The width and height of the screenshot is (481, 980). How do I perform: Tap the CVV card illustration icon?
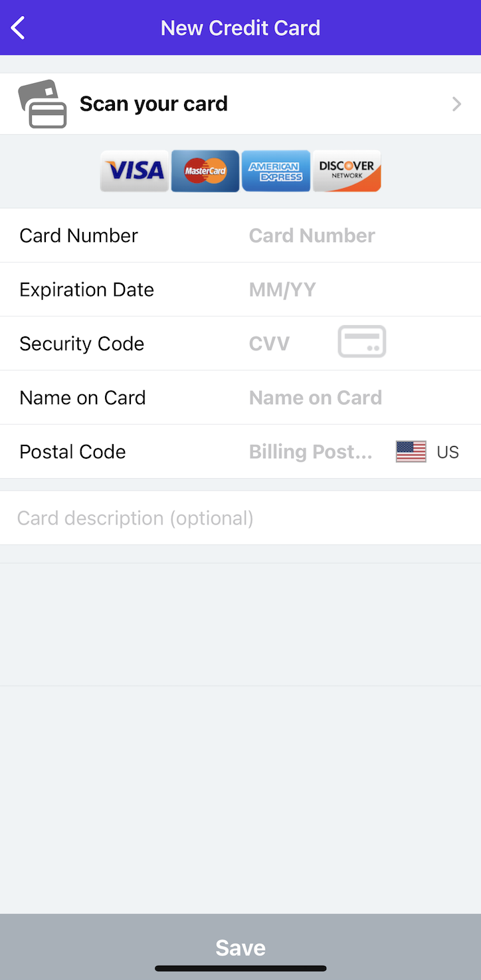[x=361, y=342]
